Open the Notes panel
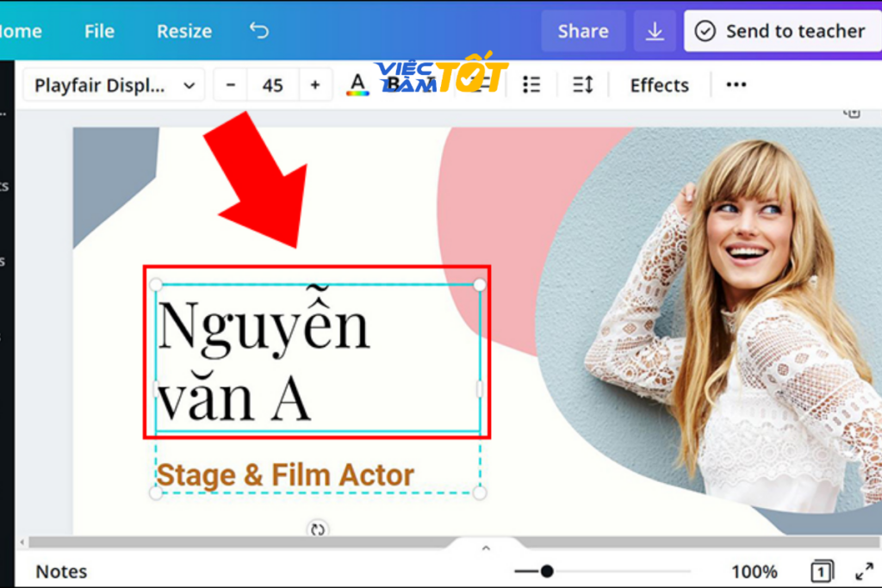Viewport: 882px width, 588px height. 61,572
